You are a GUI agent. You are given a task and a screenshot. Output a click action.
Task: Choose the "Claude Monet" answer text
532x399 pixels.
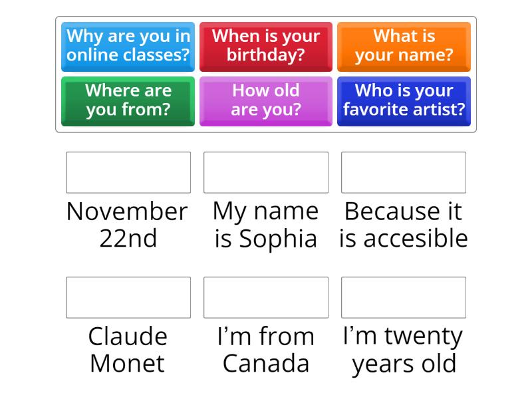click(x=127, y=350)
